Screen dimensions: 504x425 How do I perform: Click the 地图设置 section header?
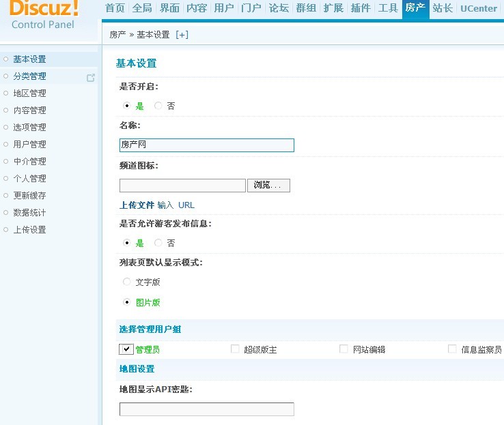tap(137, 369)
